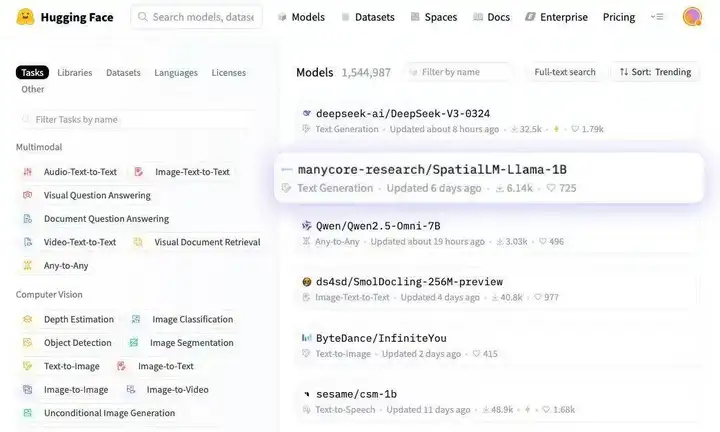This screenshot has width=720, height=432.
Task: Click the Image-to-Text task icon
Action: pyautogui.click(x=121, y=366)
